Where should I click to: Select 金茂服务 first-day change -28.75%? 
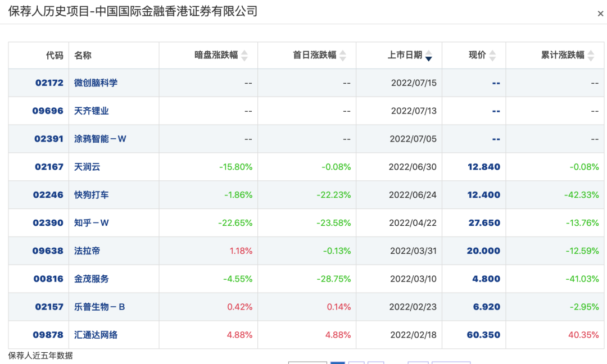(x=334, y=279)
